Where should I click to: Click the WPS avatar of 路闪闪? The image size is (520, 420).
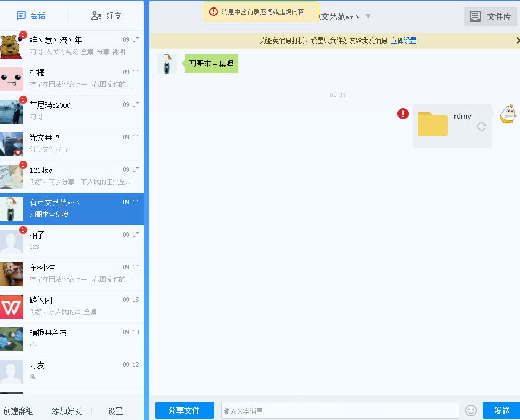[12, 306]
